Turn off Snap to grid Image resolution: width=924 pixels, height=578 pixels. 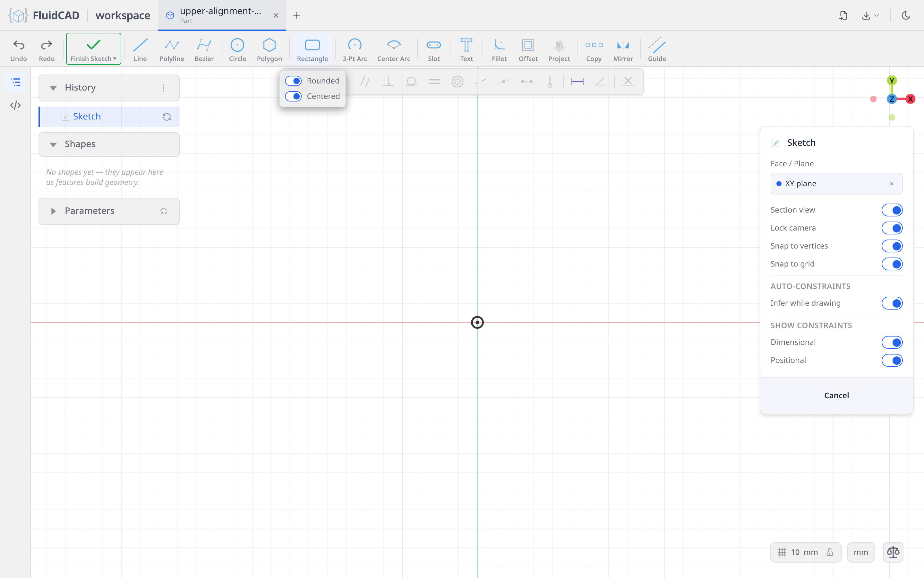[892, 264]
